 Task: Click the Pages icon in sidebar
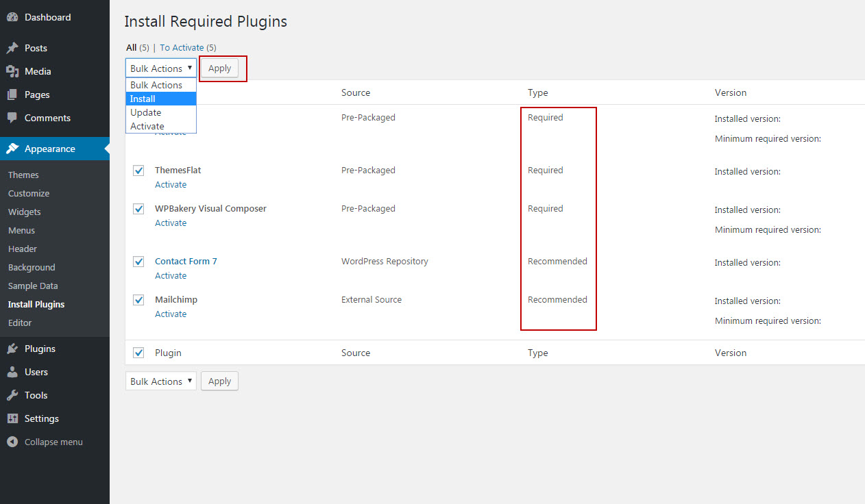coord(12,94)
